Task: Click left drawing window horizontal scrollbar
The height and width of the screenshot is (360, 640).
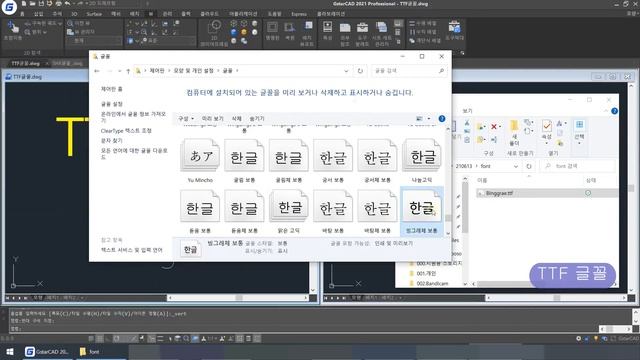Action: tap(238, 298)
